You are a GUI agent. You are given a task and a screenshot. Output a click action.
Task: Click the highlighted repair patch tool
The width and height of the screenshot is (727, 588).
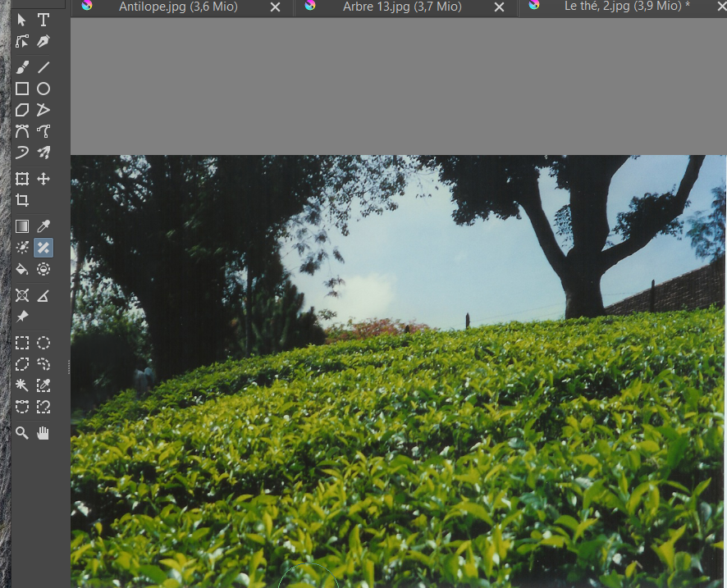click(x=43, y=248)
